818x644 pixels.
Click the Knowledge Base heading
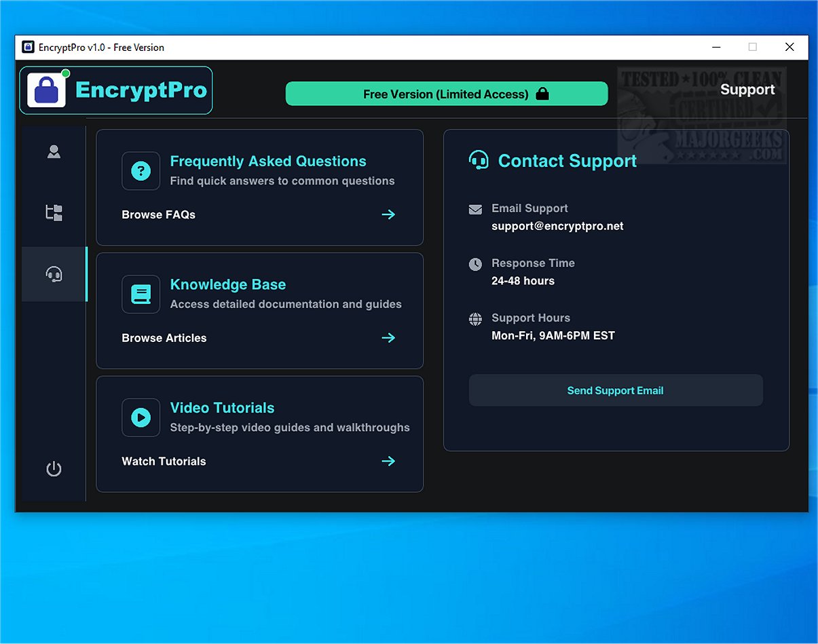228,285
